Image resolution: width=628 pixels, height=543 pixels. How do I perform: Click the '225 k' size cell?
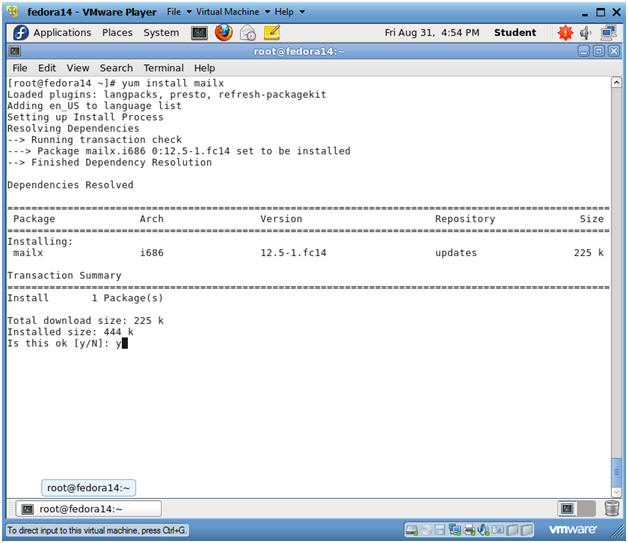tap(588, 253)
